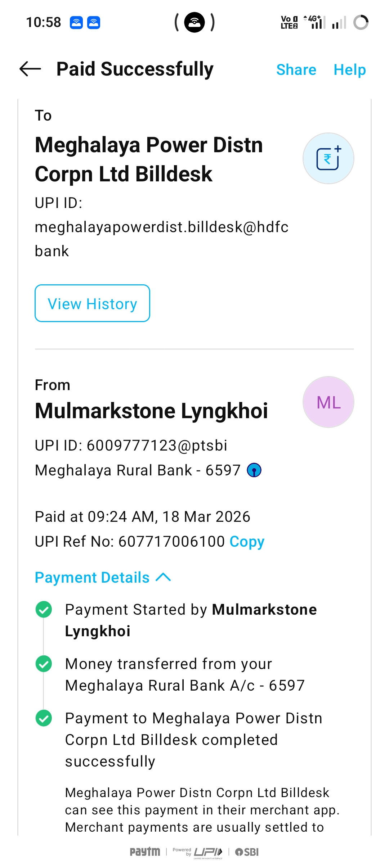Tap the ML profile avatar
The width and height of the screenshot is (389, 868).
pyautogui.click(x=328, y=402)
